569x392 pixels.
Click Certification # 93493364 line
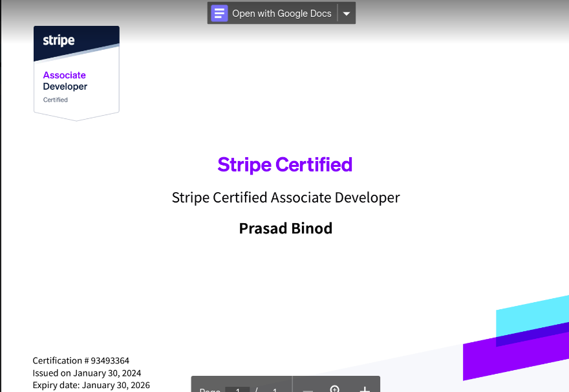[x=81, y=360]
